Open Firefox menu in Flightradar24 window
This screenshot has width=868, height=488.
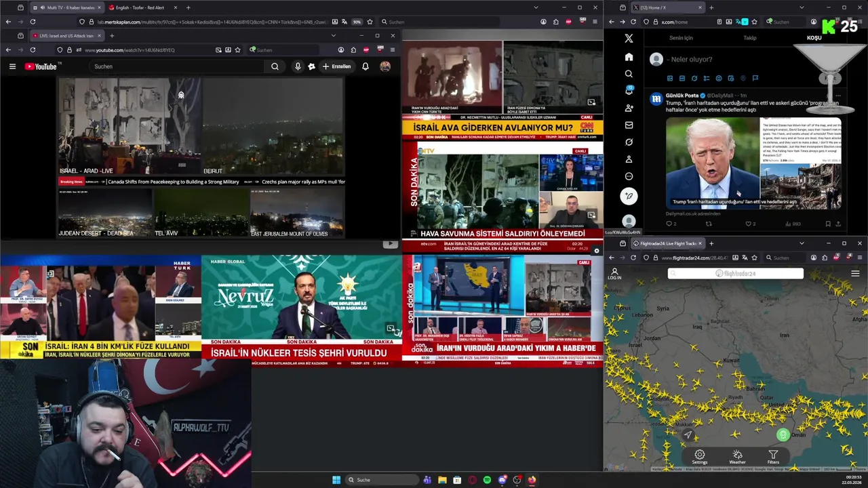tap(859, 258)
